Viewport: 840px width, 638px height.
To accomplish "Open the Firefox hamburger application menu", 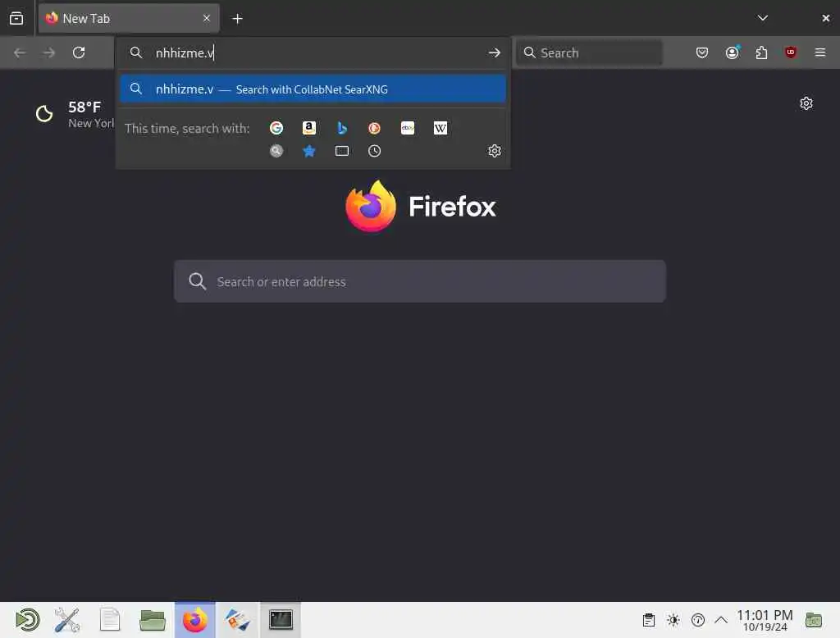I will tap(820, 52).
